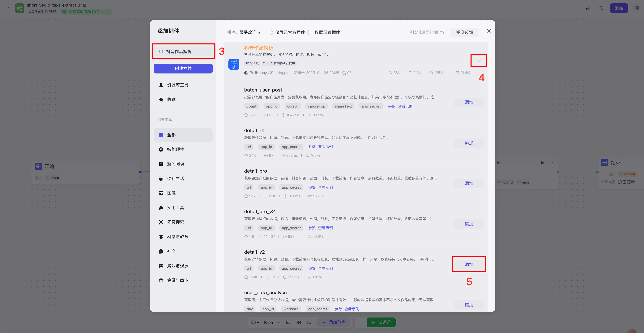Select the 社交 category
This screenshot has width=644, height=333.
pos(183,251)
